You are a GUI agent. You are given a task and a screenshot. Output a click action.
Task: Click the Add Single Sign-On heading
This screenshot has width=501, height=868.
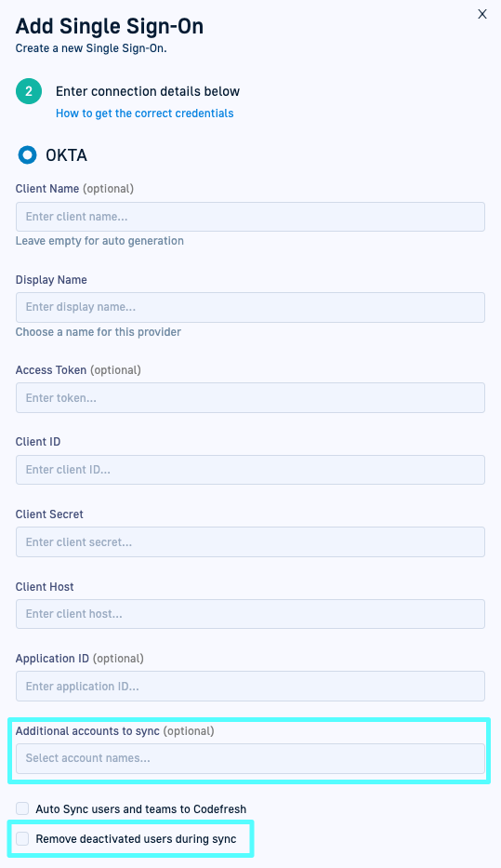coord(110,26)
